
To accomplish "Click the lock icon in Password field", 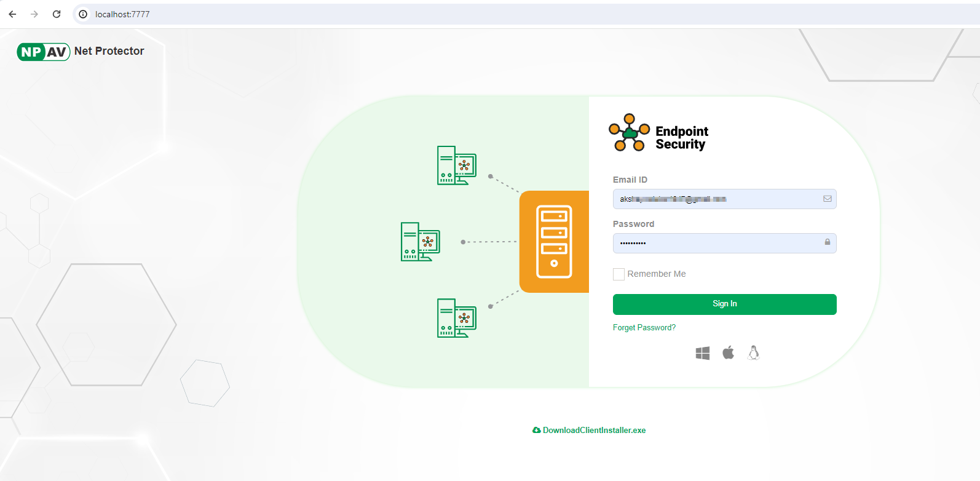I will 828,242.
